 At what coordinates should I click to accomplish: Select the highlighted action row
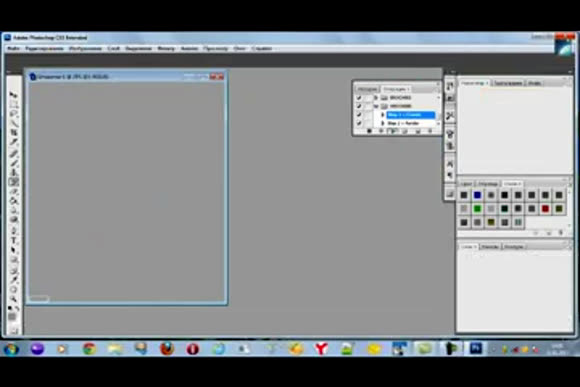click(410, 115)
